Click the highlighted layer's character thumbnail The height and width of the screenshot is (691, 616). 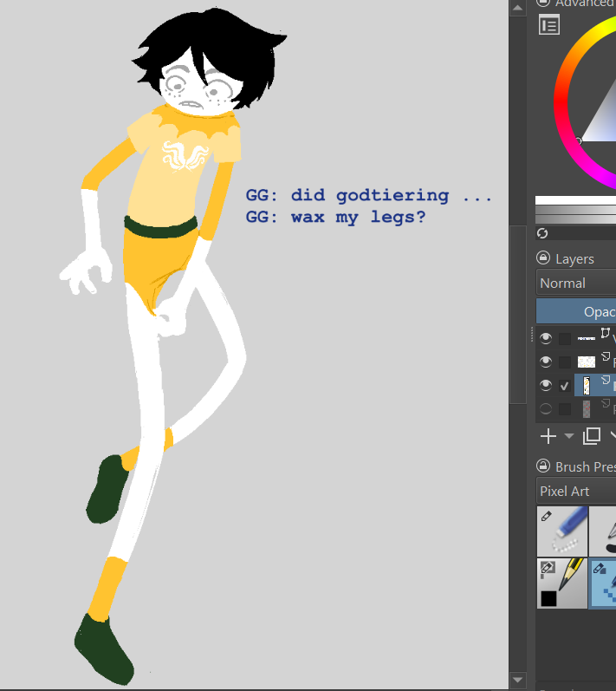pyautogui.click(x=587, y=386)
